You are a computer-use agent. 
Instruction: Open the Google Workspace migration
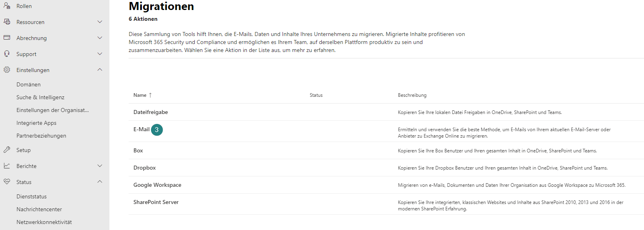coord(157,185)
